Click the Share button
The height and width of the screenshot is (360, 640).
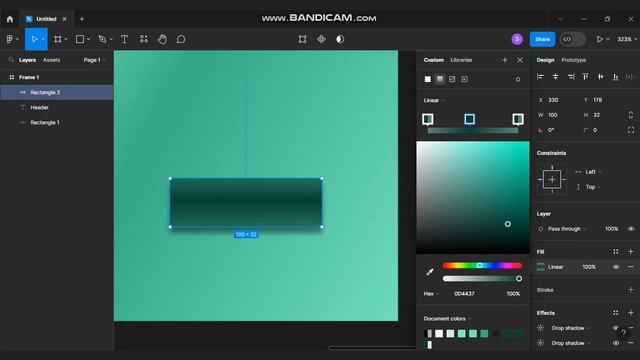click(542, 39)
